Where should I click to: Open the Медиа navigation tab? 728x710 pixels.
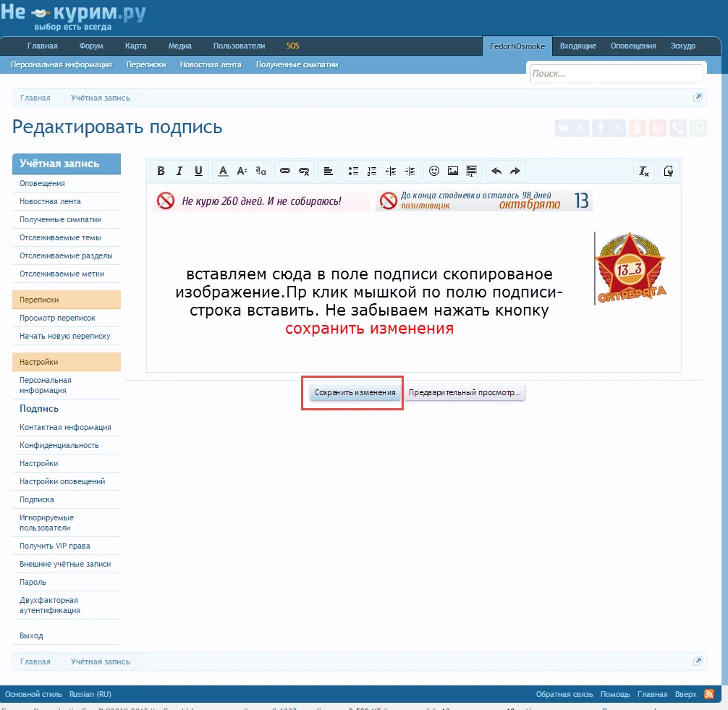pyautogui.click(x=179, y=46)
